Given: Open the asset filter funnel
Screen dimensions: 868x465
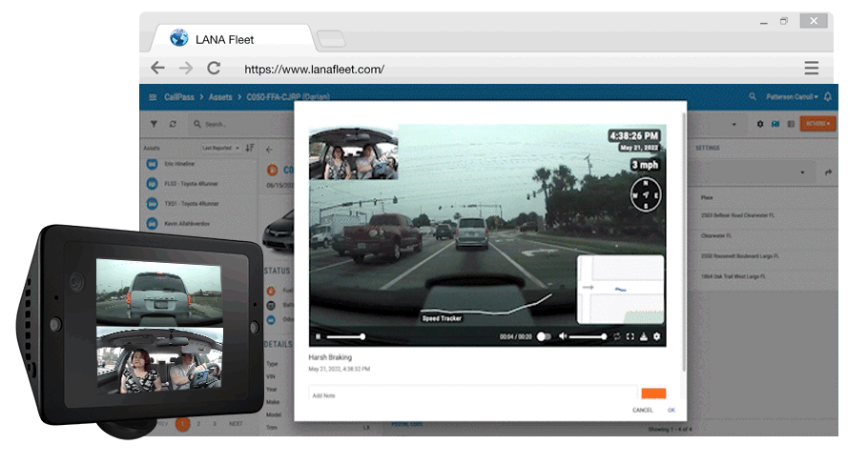Looking at the screenshot, I should click(154, 124).
